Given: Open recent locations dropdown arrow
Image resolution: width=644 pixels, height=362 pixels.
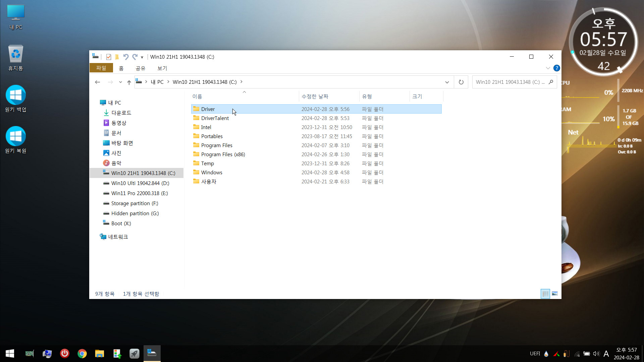Looking at the screenshot, I should [x=120, y=82].
